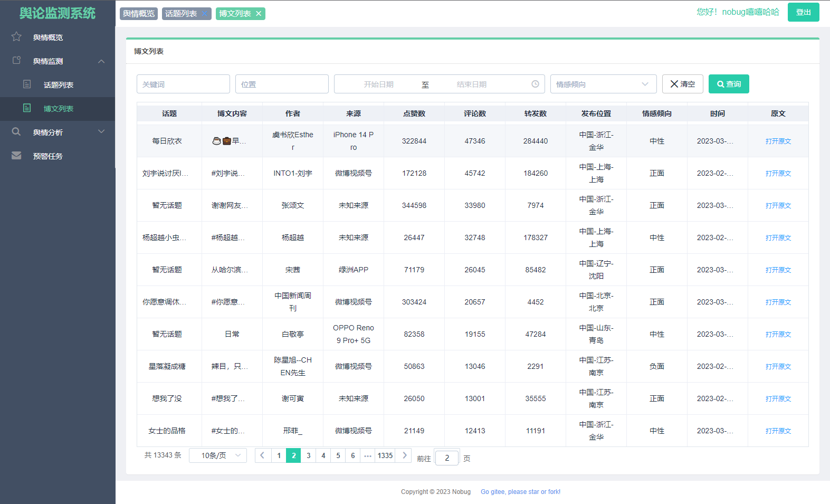The height and width of the screenshot is (504, 830).
Task: Click source cell OPPO Reno 9 Pro+ 5G
Action: [x=354, y=334]
